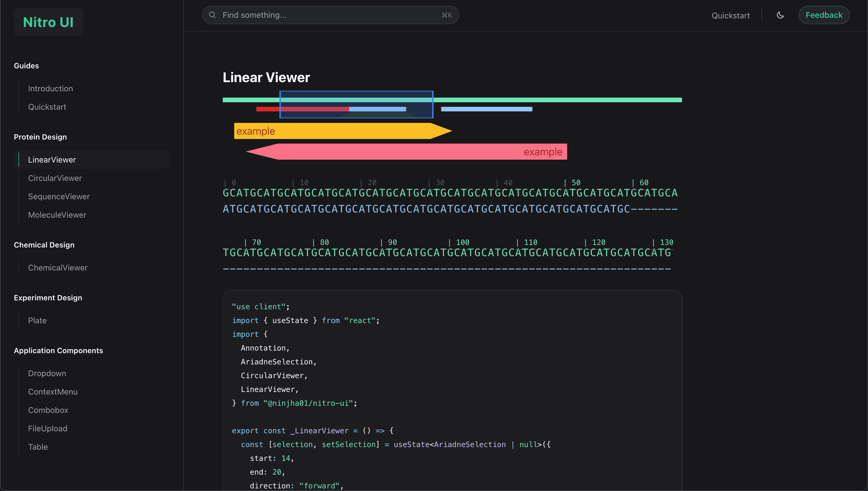Open the Quickstart link in header
This screenshot has width=868, height=491.
coord(731,16)
